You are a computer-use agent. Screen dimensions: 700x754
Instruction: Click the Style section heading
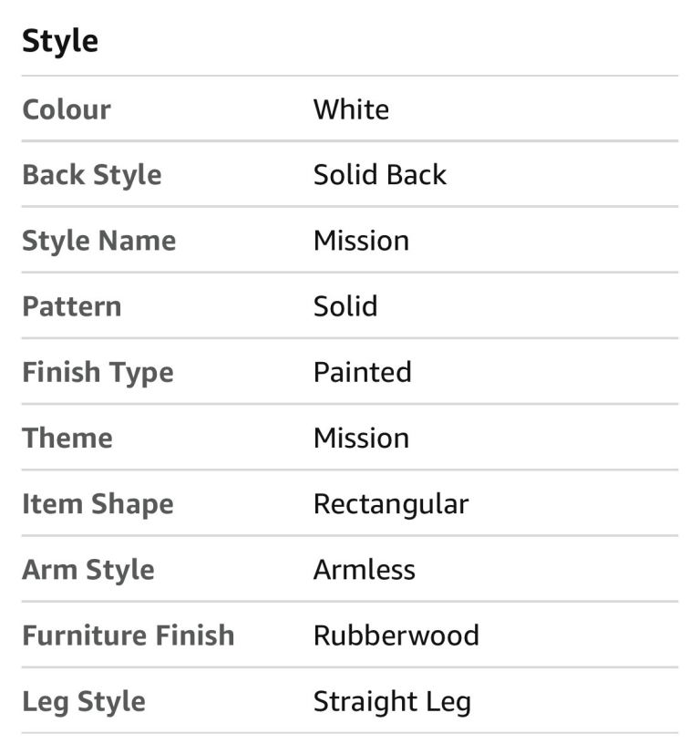pyautogui.click(x=60, y=41)
